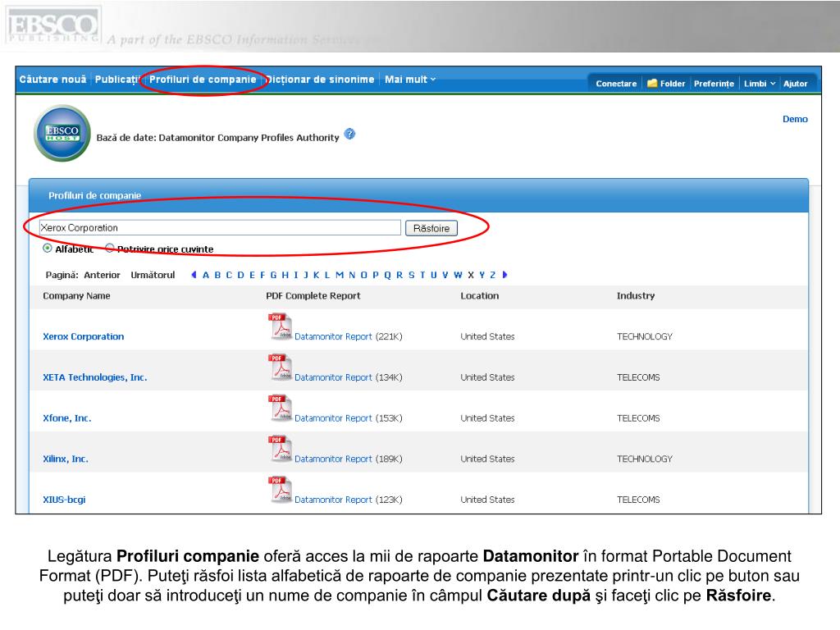Go to Următorul page link

pyautogui.click(x=153, y=275)
